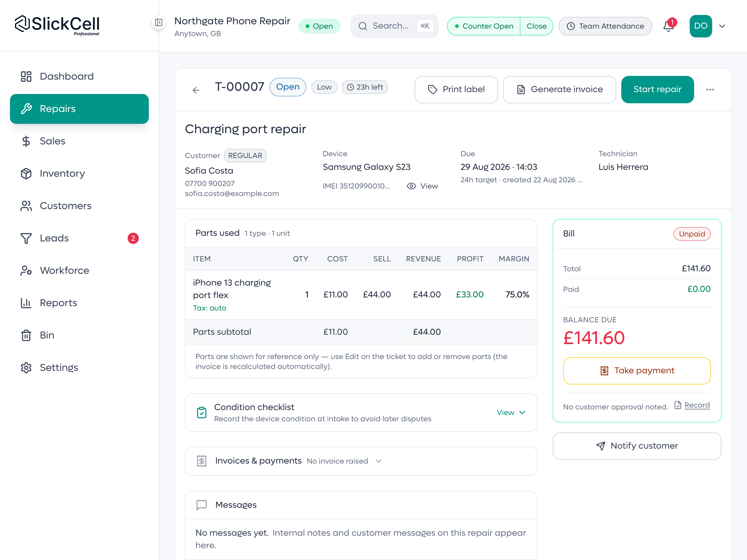
Task: Click the Messages speech bubble icon
Action: [202, 505]
